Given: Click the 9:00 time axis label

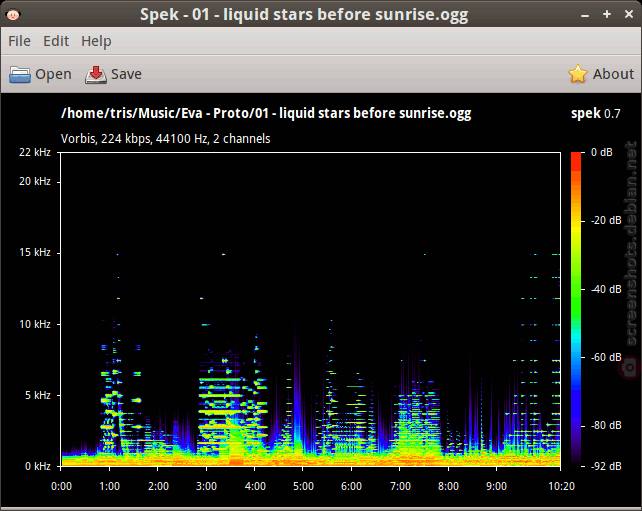Looking at the screenshot, I should point(496,486).
